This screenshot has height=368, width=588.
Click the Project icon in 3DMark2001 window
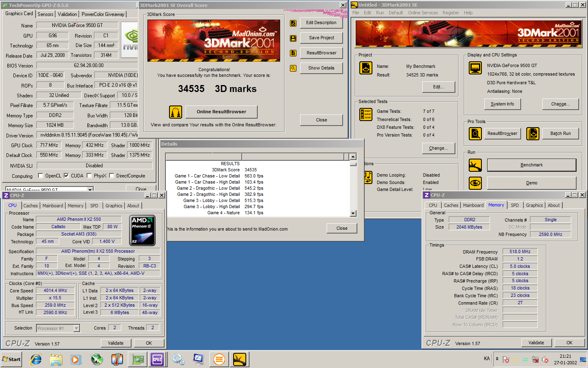366,68
